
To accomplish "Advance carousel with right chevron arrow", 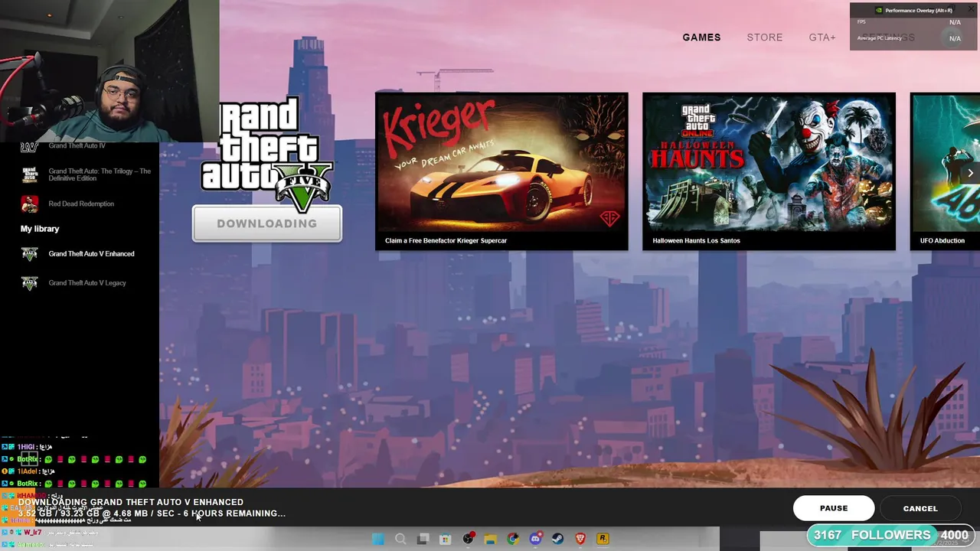I will 970,173.
